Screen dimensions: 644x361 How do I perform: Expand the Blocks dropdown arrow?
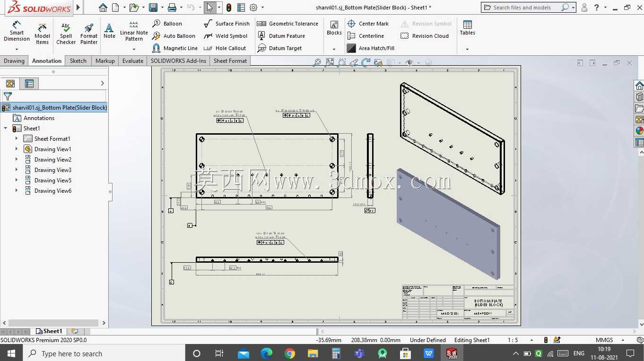[x=334, y=49]
